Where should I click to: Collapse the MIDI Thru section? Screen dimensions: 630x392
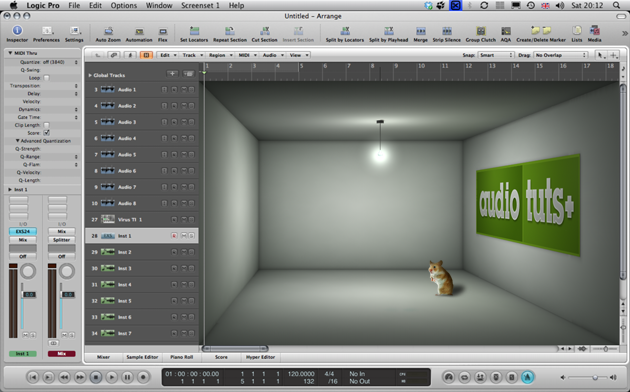[x=10, y=53]
